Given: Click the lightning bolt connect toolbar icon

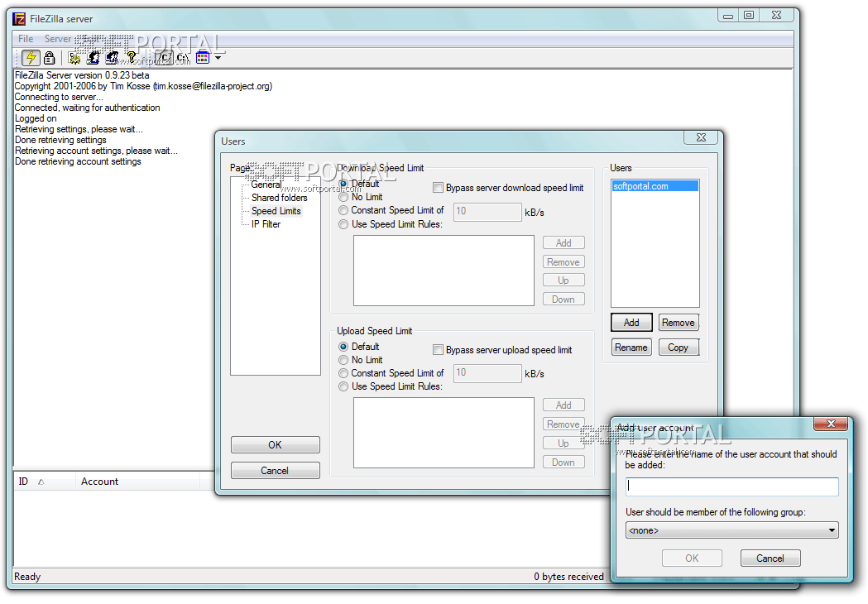Looking at the screenshot, I should coord(31,57).
